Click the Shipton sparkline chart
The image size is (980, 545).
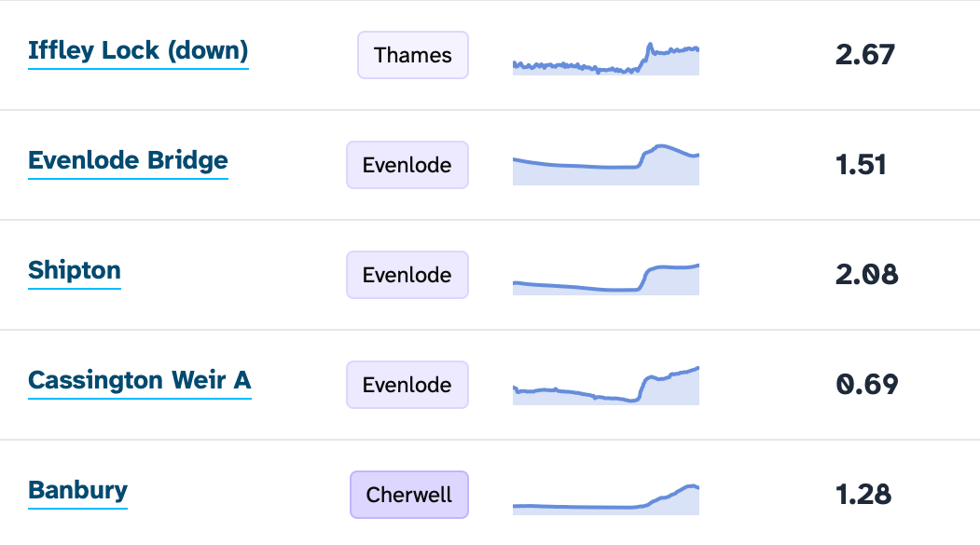(605, 276)
